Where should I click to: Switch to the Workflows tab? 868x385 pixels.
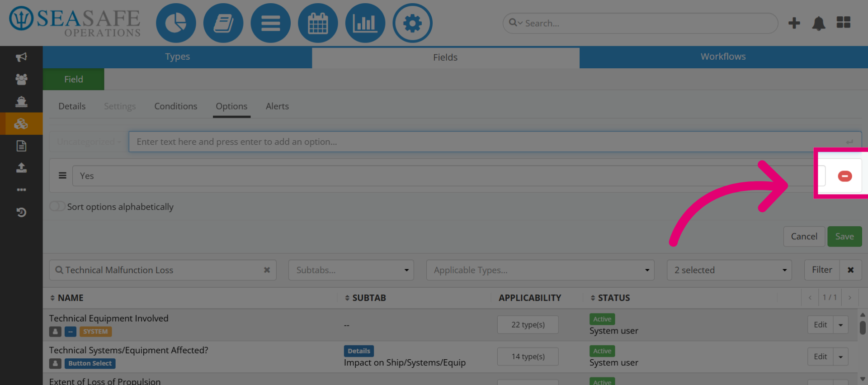(723, 57)
